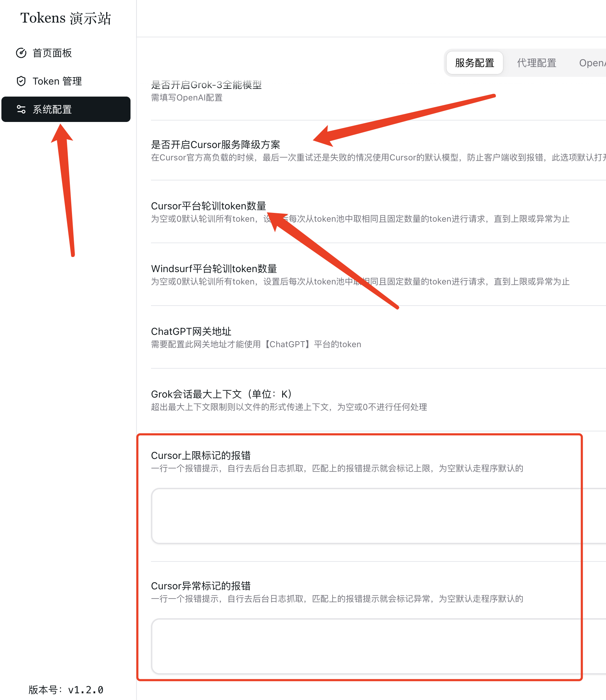
Task: Click the Cursor上限标记的报错 heading
Action: click(201, 455)
